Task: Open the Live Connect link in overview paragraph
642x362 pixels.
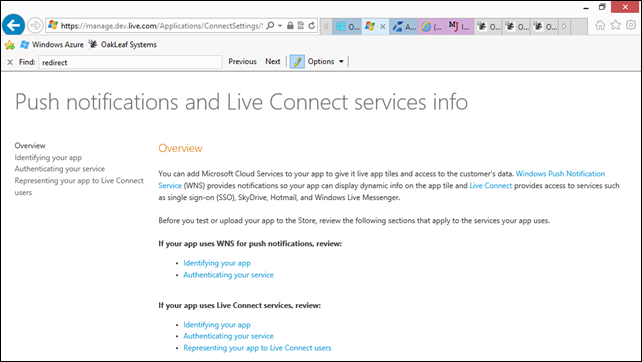Action: coord(491,186)
